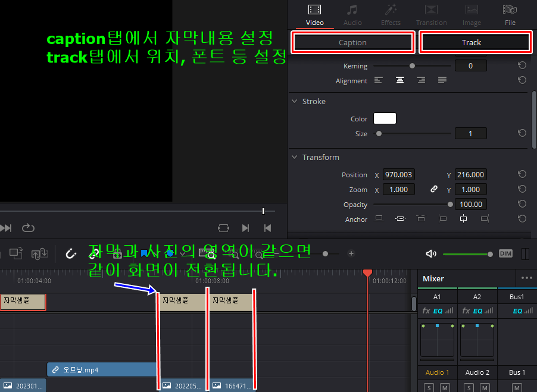
Task: Solo Audio 2 using its S button
Action: point(469,387)
